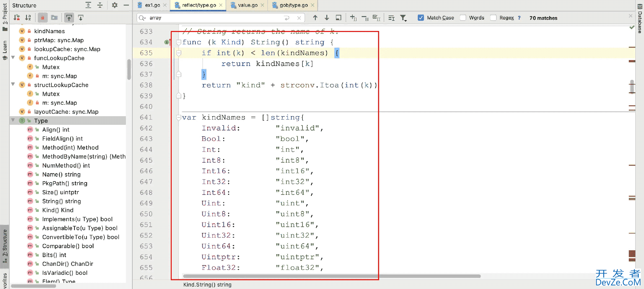
Task: Select PkgPath() string method
Action: (x=64, y=183)
